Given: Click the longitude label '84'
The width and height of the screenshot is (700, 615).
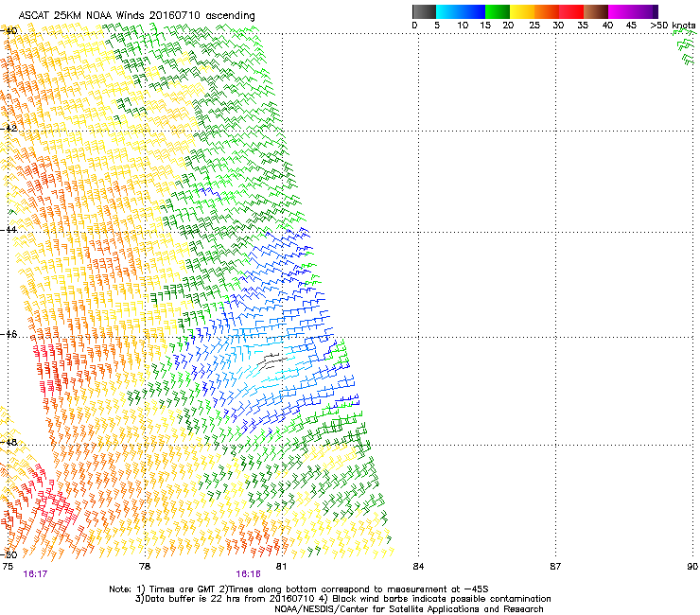Looking at the screenshot, I should pos(418,567).
